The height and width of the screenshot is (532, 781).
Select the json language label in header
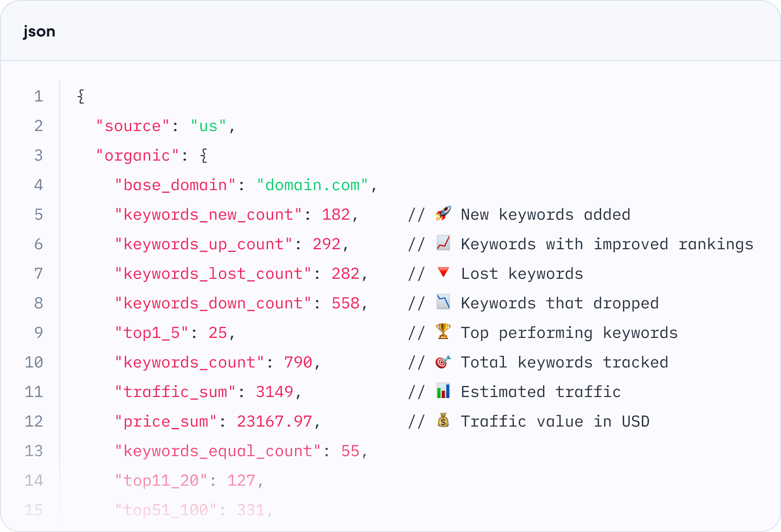tap(39, 32)
